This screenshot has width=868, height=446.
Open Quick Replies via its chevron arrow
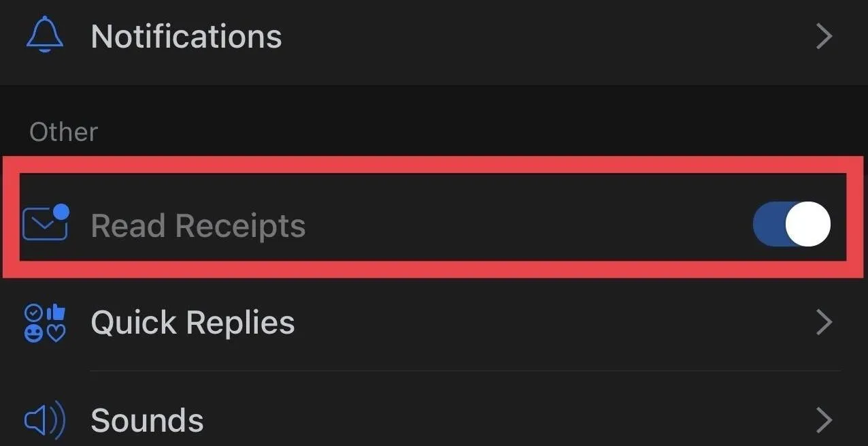[824, 323]
